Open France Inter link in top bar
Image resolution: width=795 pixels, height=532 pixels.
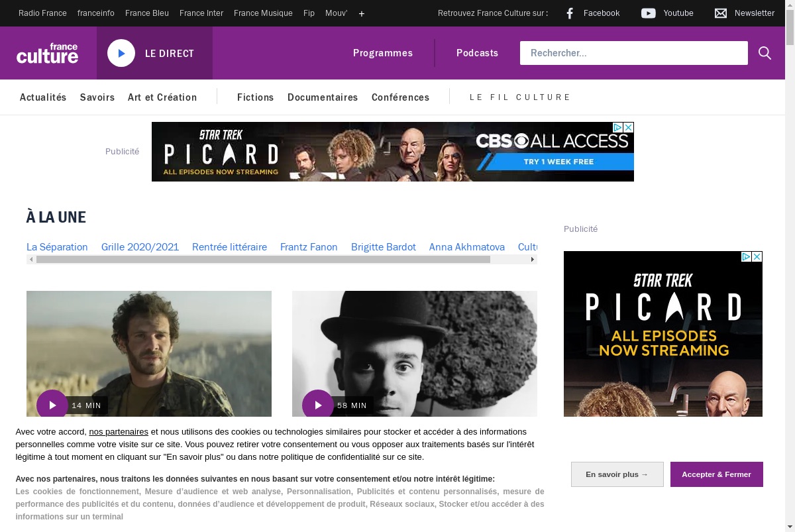point(201,13)
